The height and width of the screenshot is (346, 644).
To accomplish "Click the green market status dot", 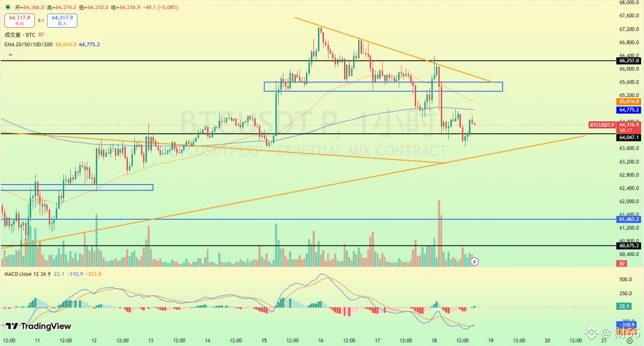I will [x=8, y=8].
